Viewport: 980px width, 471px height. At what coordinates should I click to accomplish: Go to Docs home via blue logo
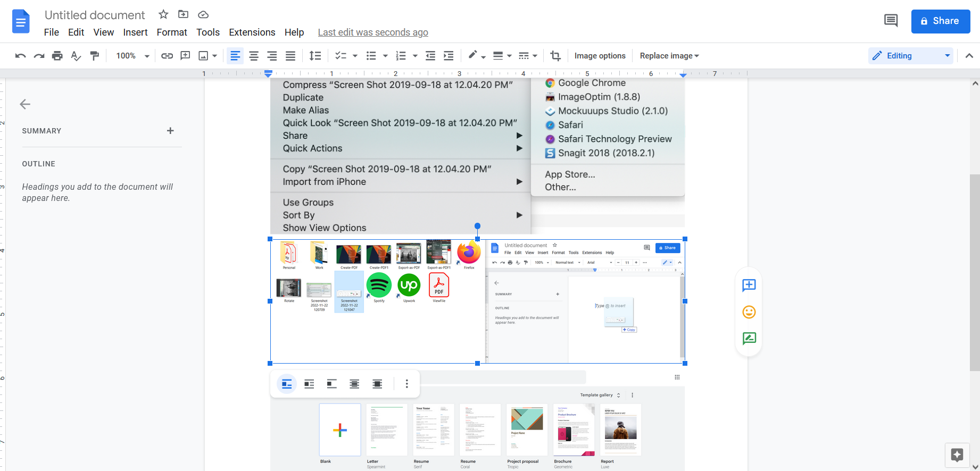pyautogui.click(x=21, y=22)
